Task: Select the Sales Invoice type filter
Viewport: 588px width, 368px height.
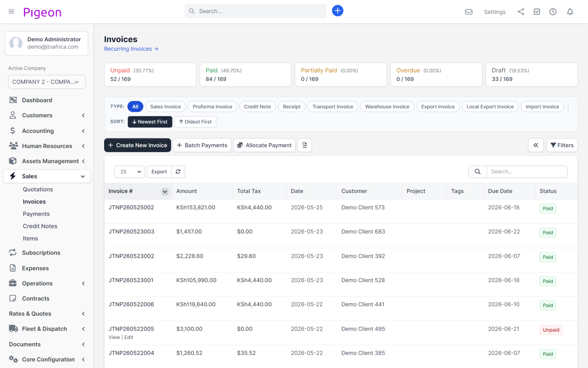Action: pyautogui.click(x=165, y=107)
